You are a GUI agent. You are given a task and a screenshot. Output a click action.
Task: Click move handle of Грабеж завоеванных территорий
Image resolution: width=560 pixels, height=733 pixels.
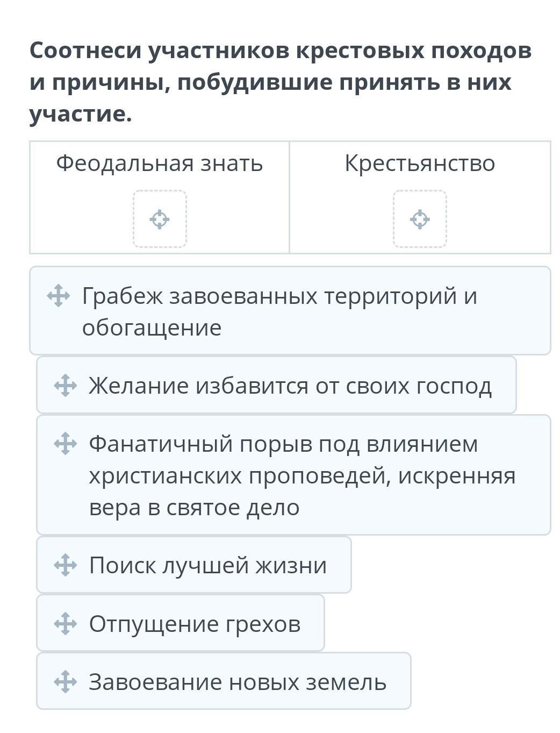point(59,296)
